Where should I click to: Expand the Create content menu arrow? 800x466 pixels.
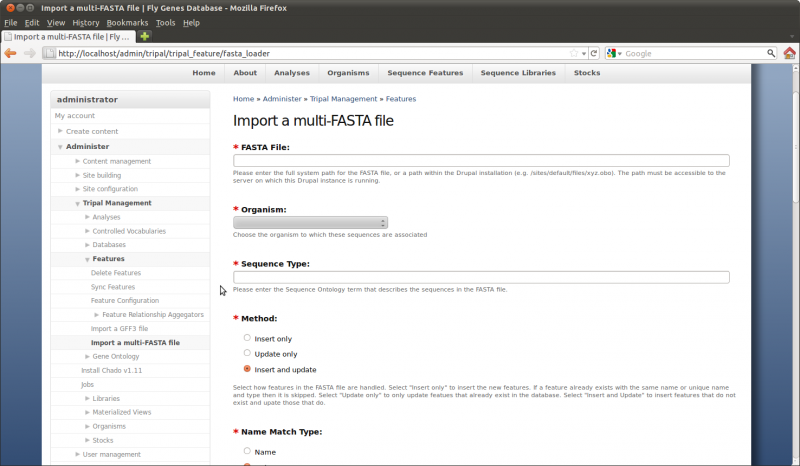click(60, 131)
